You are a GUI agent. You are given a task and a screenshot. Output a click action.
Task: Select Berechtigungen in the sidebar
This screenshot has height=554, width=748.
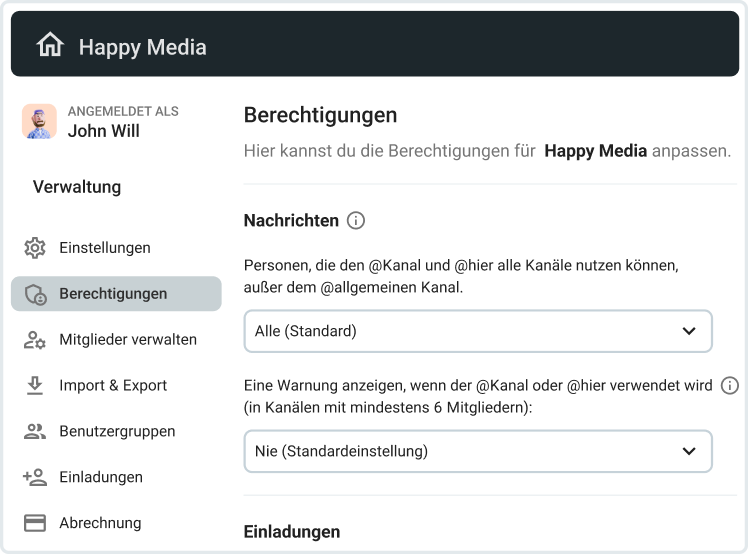pos(116,293)
